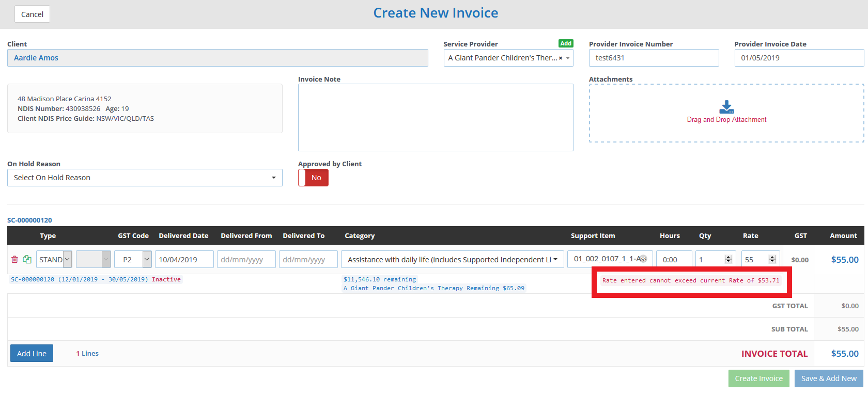Open the Select On Hold Reason dropdown
Image resolution: width=868 pixels, height=395 pixels.
click(x=145, y=178)
